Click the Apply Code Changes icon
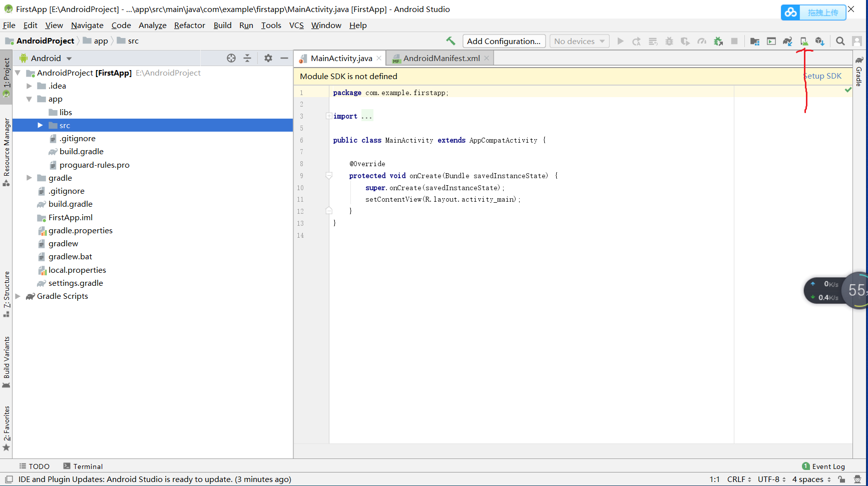This screenshot has height=486, width=868. coord(653,41)
